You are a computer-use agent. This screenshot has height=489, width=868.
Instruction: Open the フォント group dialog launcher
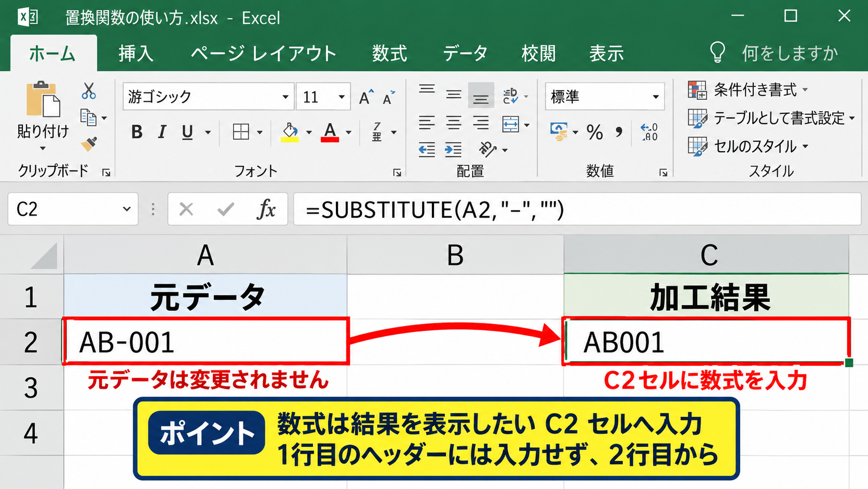click(397, 173)
